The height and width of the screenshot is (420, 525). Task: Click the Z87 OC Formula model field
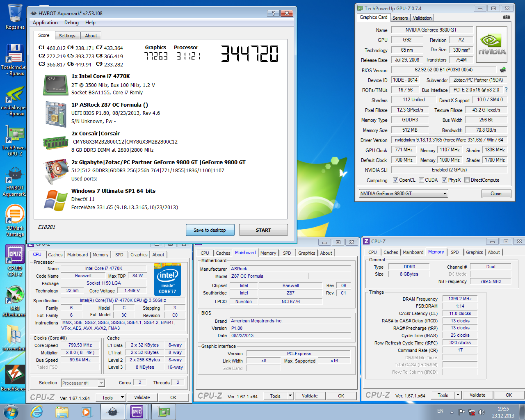268,276
